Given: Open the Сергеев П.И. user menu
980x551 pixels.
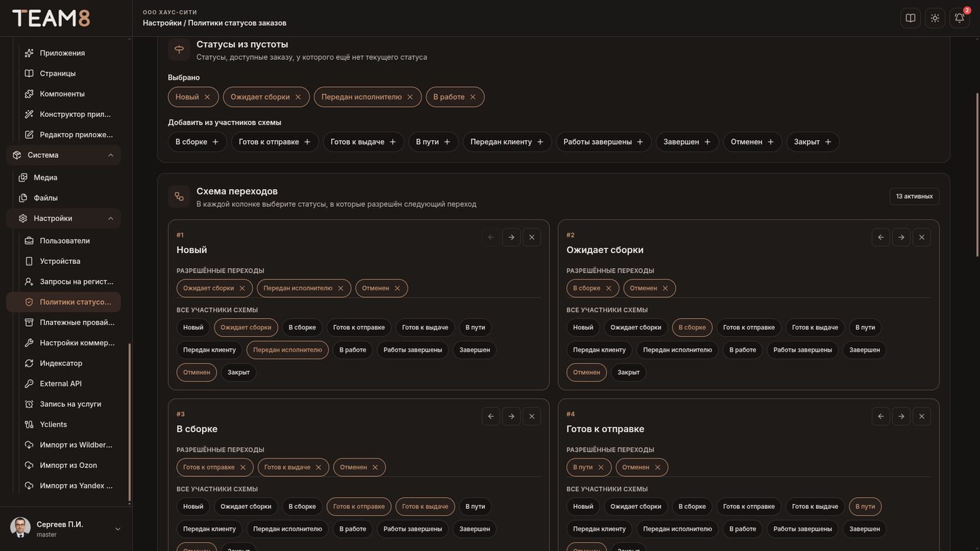Looking at the screenshot, I should point(66,529).
